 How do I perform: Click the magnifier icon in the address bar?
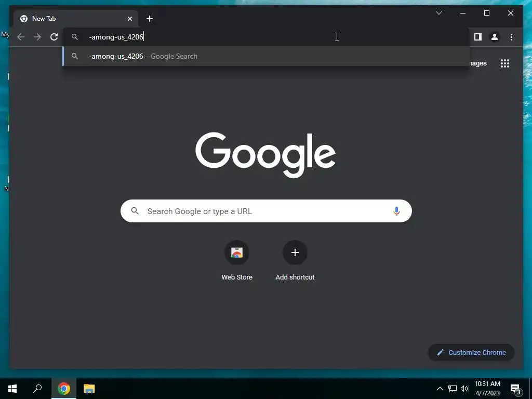(x=75, y=37)
